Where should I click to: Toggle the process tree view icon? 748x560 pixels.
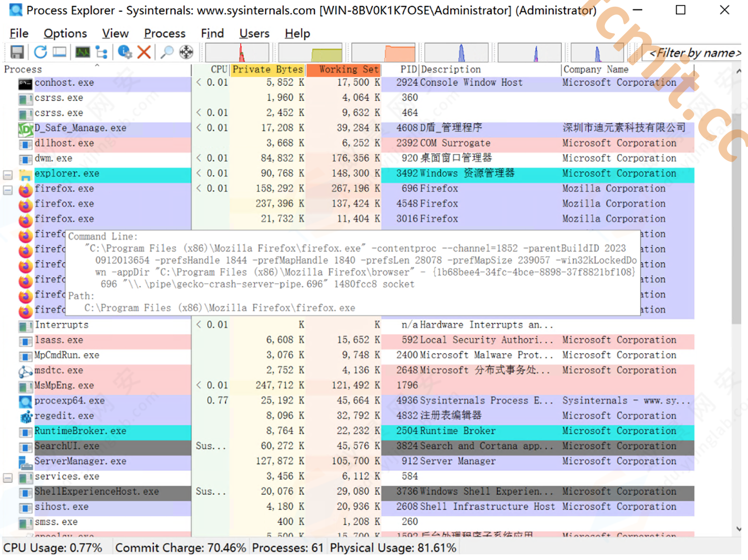pyautogui.click(x=102, y=52)
